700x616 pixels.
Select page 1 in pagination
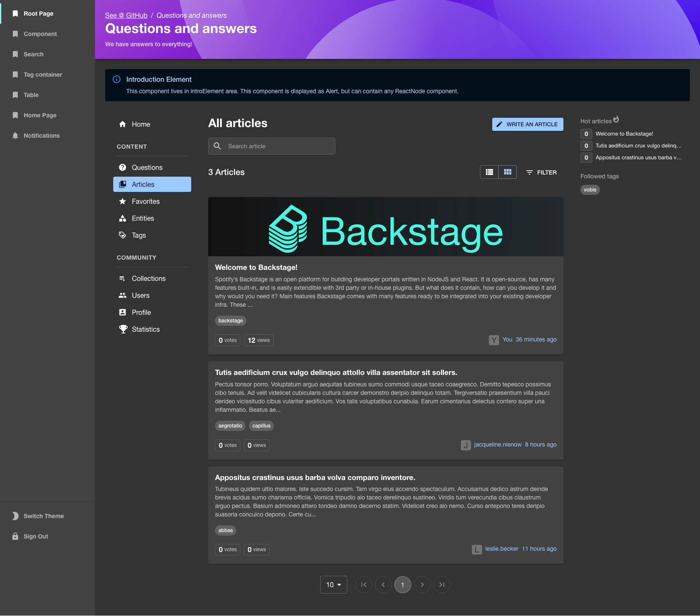[403, 585]
